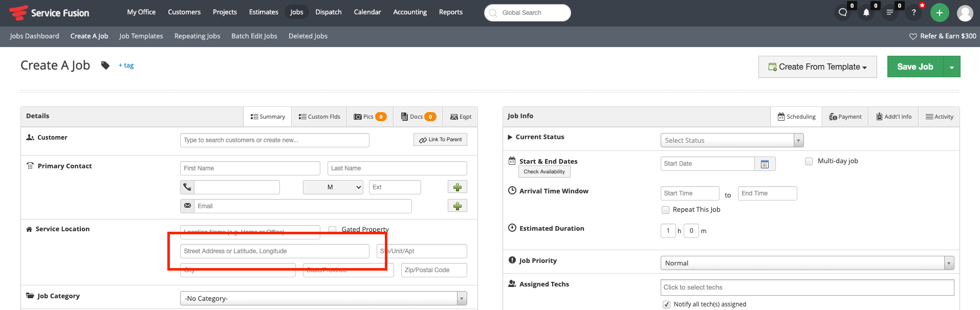Click the Check Availability button
Screen dimensions: 980x310
click(543, 172)
